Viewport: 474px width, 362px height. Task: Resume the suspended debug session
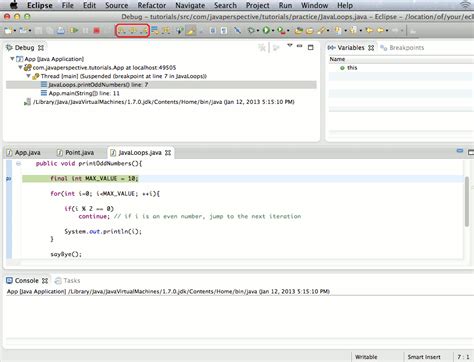[x=74, y=31]
